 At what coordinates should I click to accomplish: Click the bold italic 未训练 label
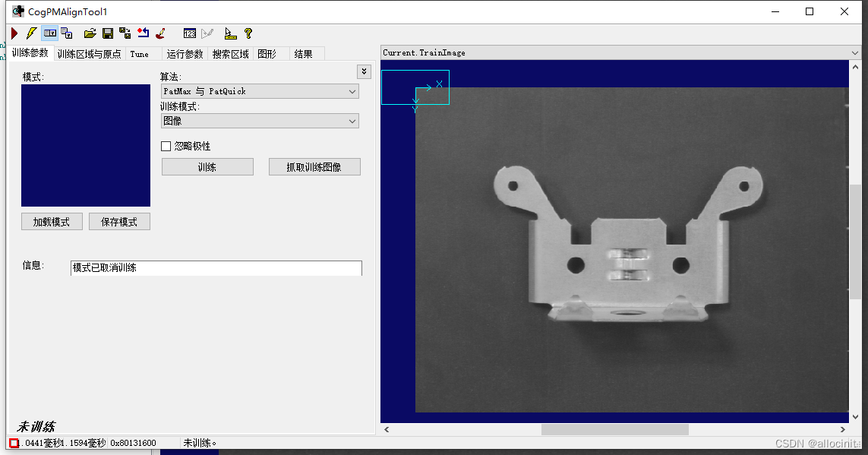tap(36, 427)
